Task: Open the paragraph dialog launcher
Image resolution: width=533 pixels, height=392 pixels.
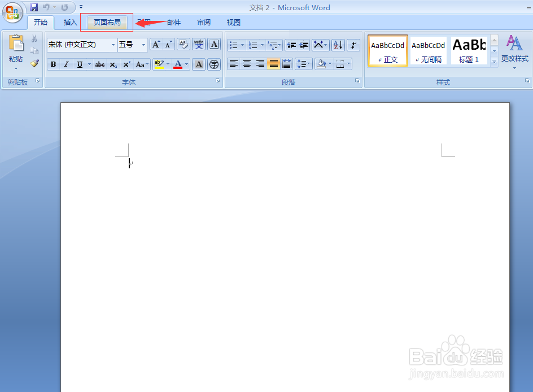Action: 357,81
